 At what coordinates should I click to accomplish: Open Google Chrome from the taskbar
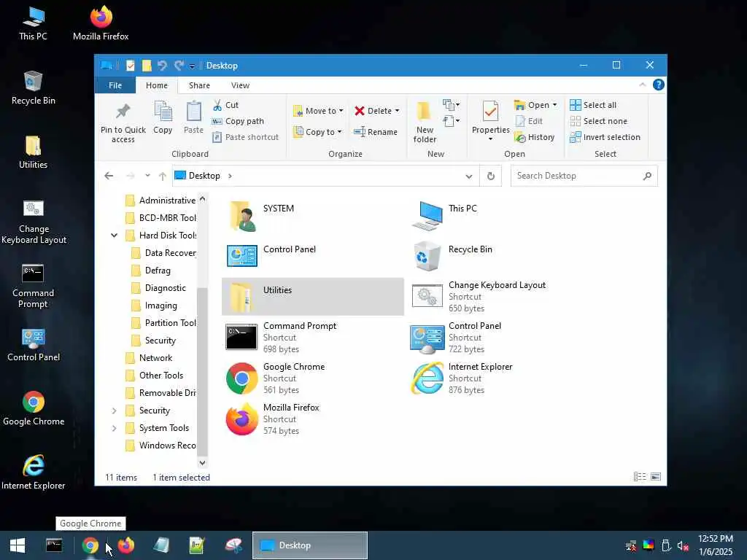(x=90, y=545)
